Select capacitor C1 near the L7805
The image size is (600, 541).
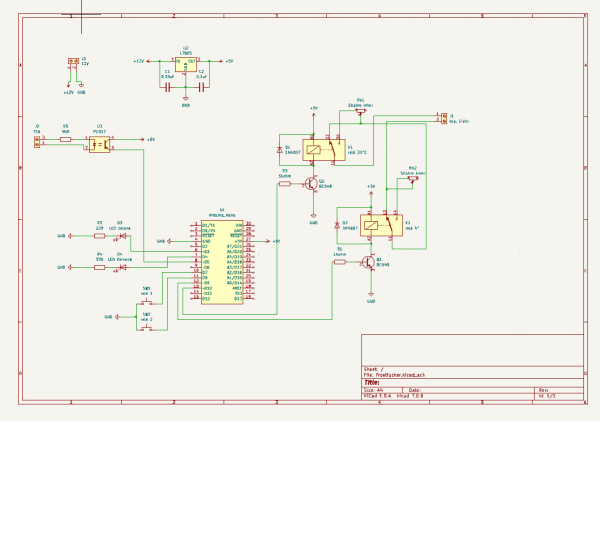pos(167,88)
